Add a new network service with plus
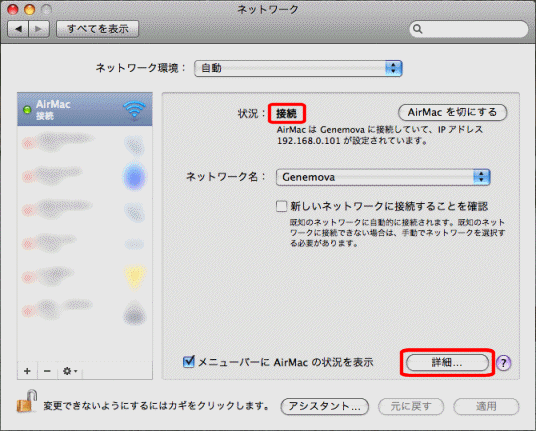Image resolution: width=536 pixels, height=431 pixels. (27, 371)
